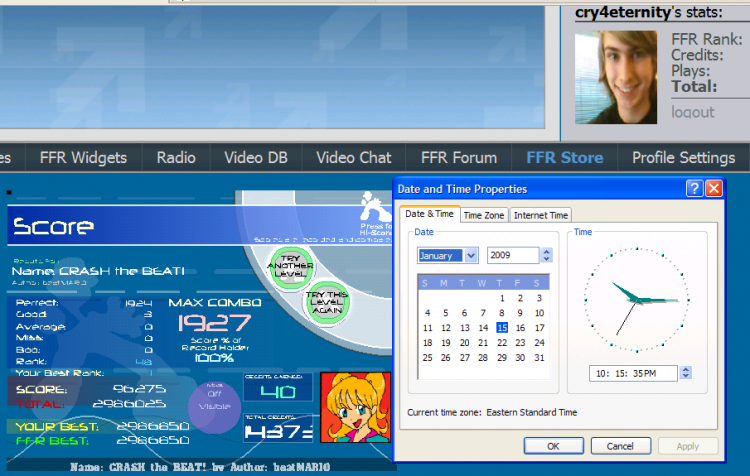
Task: Click the Cancel button
Action: click(x=620, y=446)
